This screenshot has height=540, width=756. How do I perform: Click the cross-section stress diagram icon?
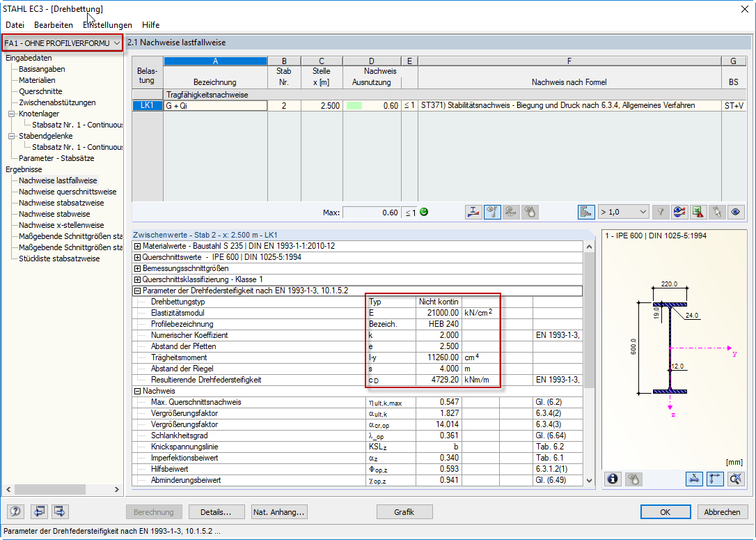pyautogui.click(x=473, y=213)
